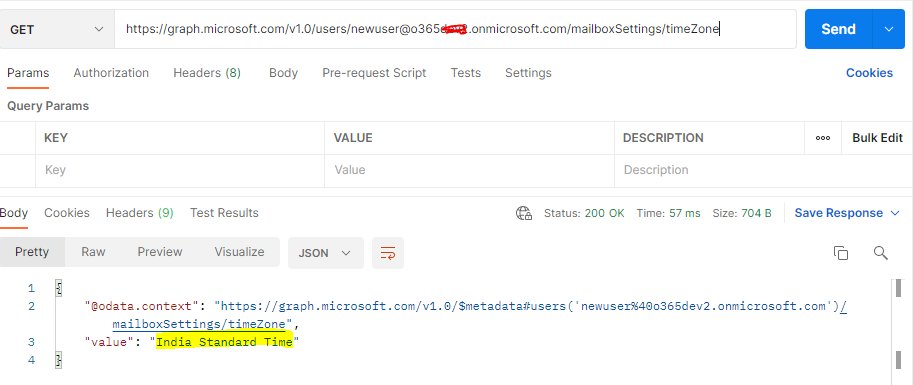Open the request Headers (8) tab
The height and width of the screenshot is (385, 913).
click(207, 73)
